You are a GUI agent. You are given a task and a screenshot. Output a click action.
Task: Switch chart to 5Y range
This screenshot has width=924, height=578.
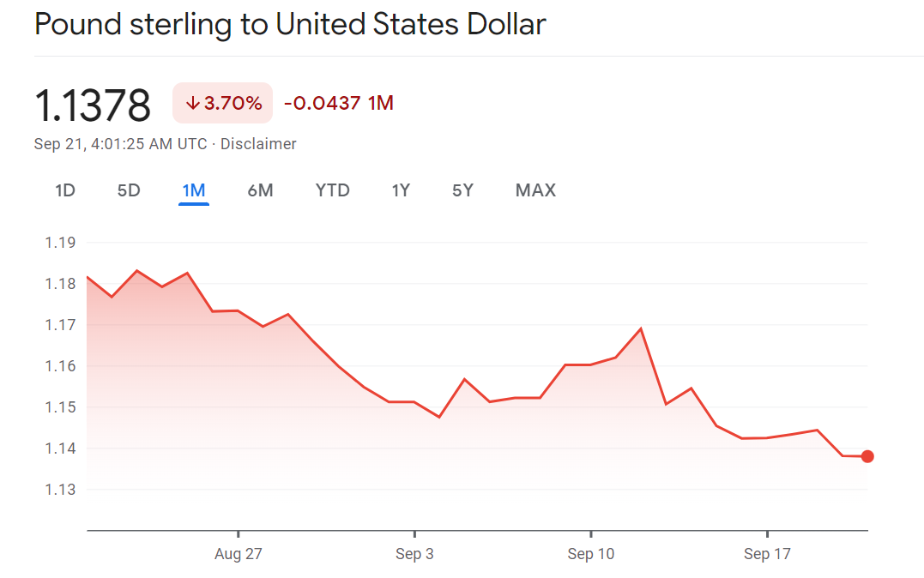tap(462, 190)
